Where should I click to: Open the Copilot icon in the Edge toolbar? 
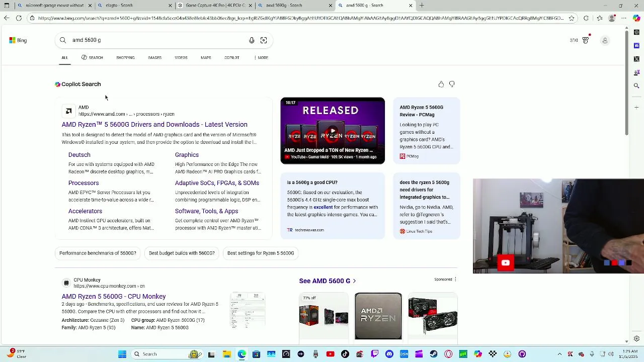click(x=636, y=18)
